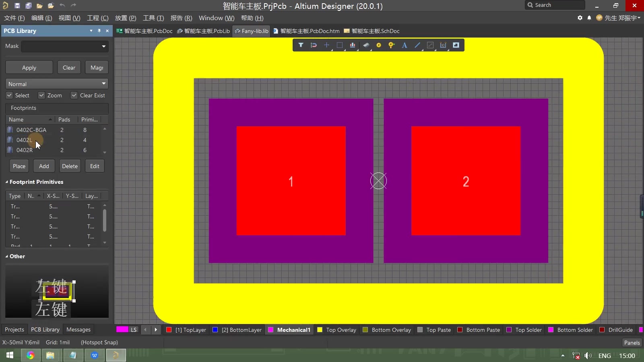The width and height of the screenshot is (644, 362).
Task: Select the Place String text tool
Action: pos(405,45)
